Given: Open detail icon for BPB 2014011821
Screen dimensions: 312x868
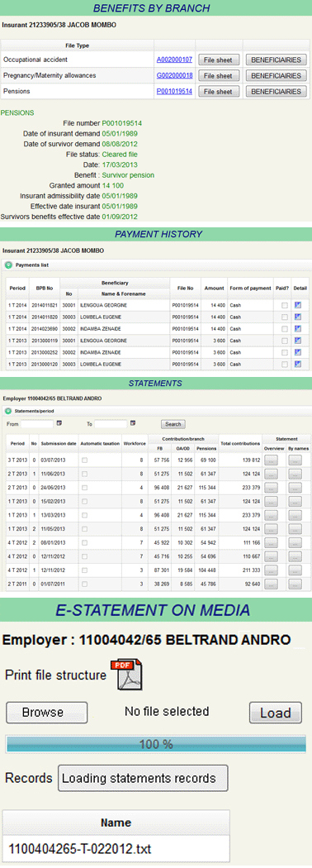Looking at the screenshot, I should 298,304.
